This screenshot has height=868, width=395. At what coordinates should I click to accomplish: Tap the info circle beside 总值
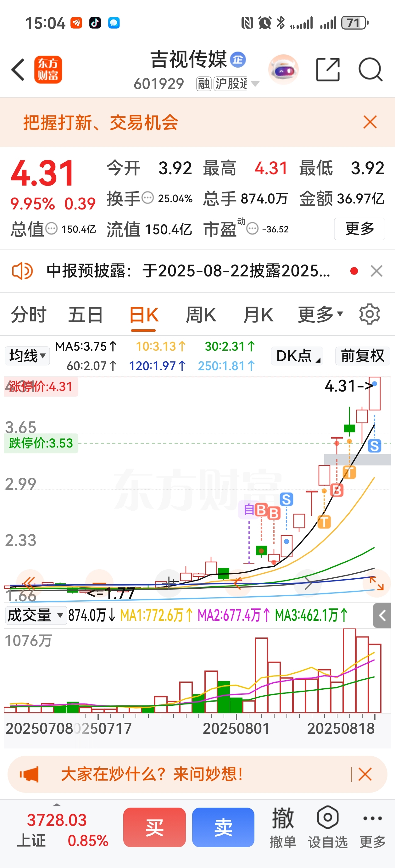51,229
